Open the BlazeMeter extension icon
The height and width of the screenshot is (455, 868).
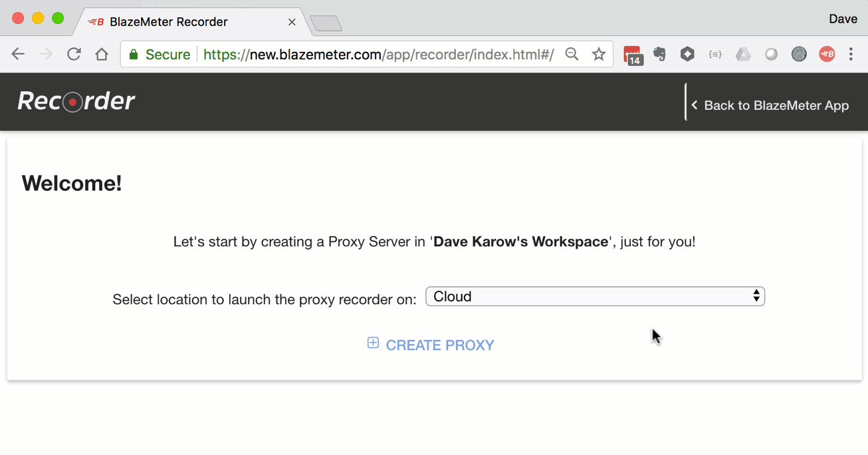[x=827, y=54]
